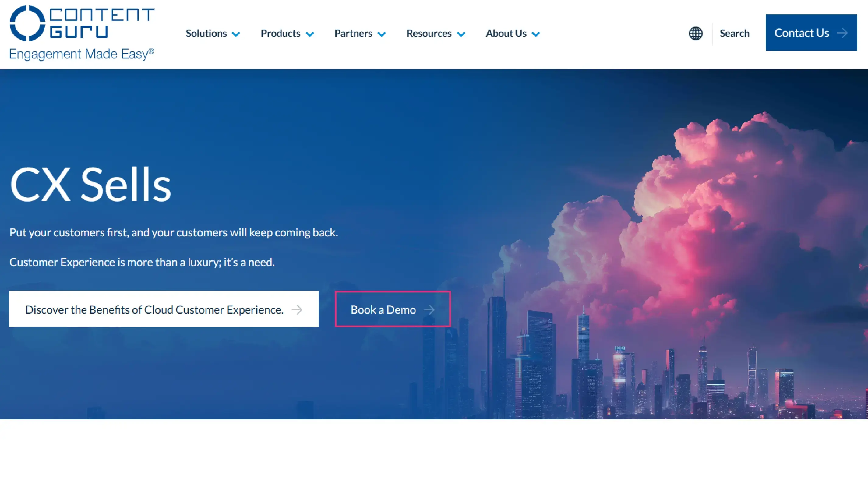868x487 pixels.
Task: Click the arrow on the Contact Us button
Action: coord(842,33)
